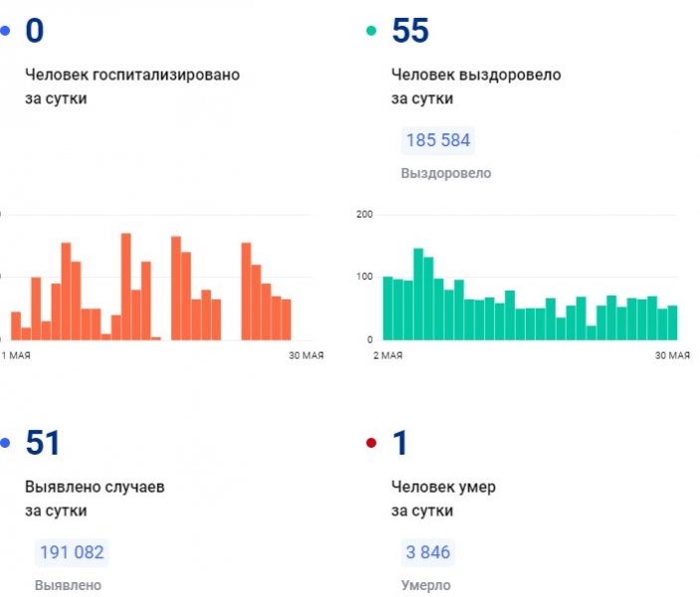Screen dimensions: 700x597
Task: Click the blue dot beside hospitalized count 0
Action: (5, 32)
